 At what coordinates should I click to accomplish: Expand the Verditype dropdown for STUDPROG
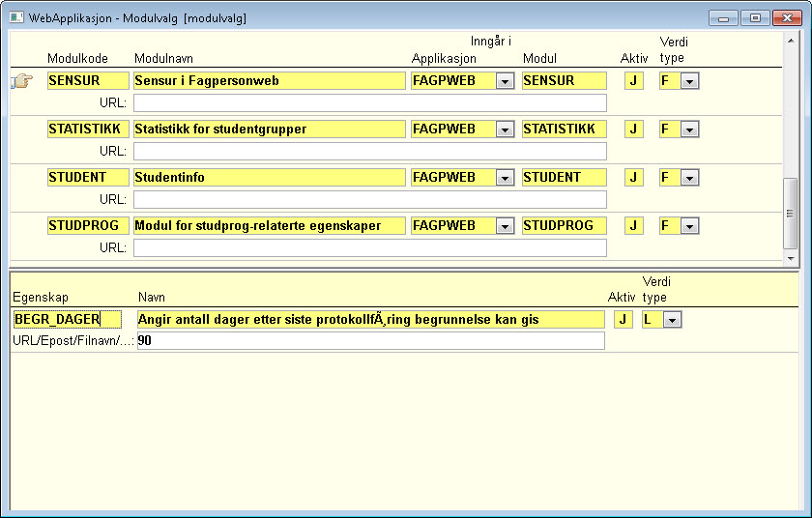(690, 226)
